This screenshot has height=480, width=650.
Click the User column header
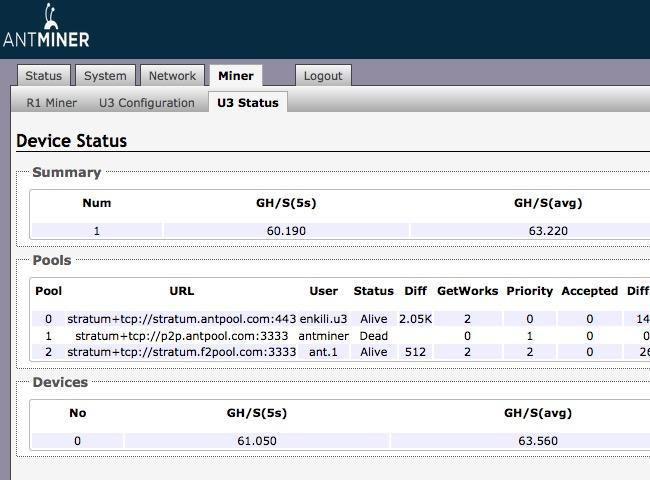pyautogui.click(x=323, y=291)
